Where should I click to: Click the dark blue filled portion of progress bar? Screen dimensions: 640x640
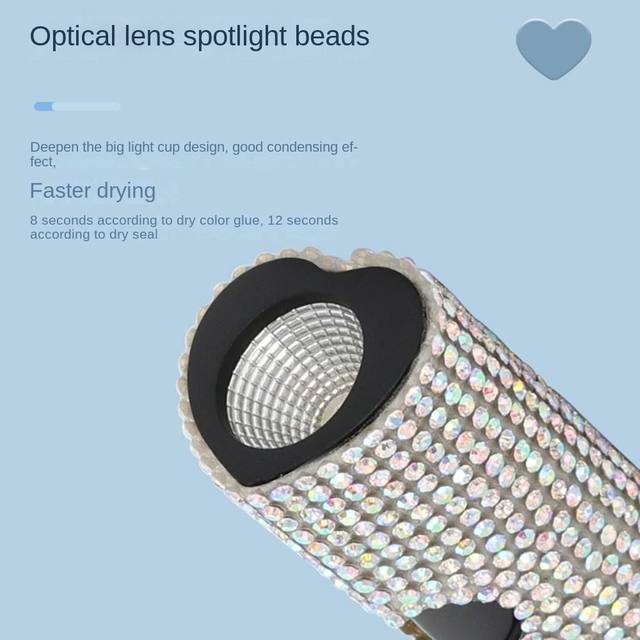(44, 107)
